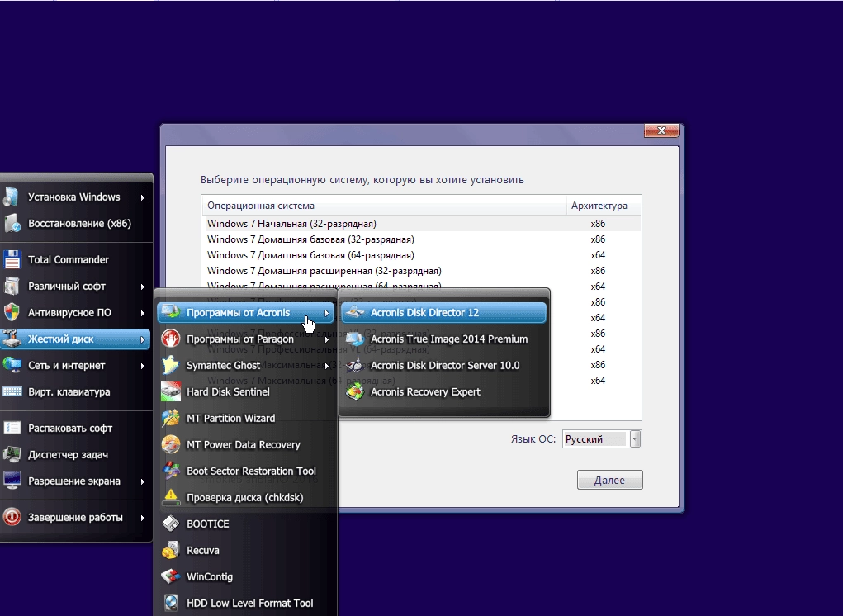Screen dimensions: 843x616
Task: Launch Acronis Disk Director 12
Action: pos(443,312)
